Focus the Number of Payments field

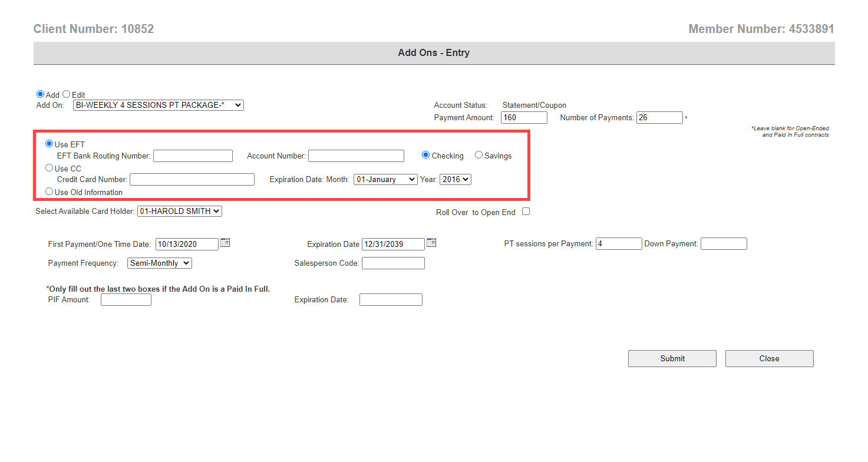point(660,117)
